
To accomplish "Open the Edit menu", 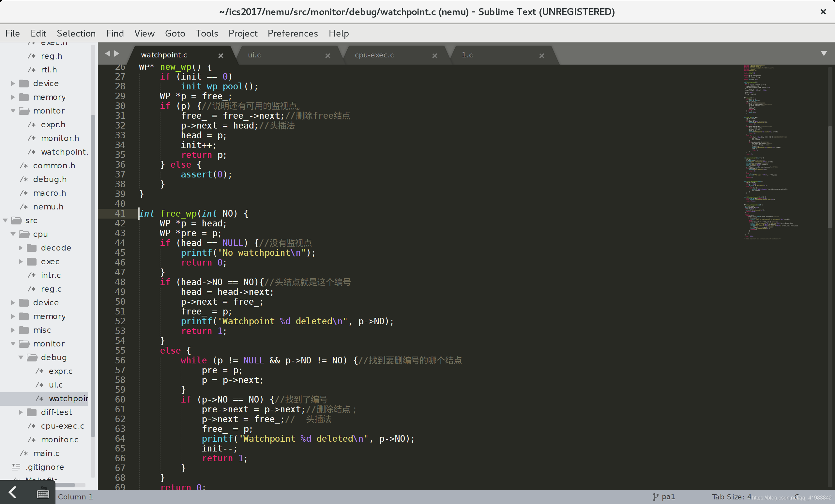I will pyautogui.click(x=38, y=33).
